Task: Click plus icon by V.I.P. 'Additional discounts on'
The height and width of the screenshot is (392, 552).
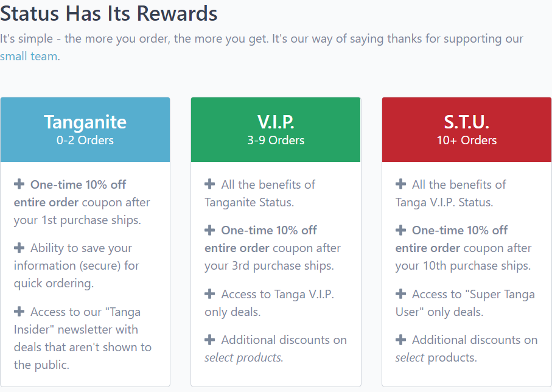Action: (210, 340)
